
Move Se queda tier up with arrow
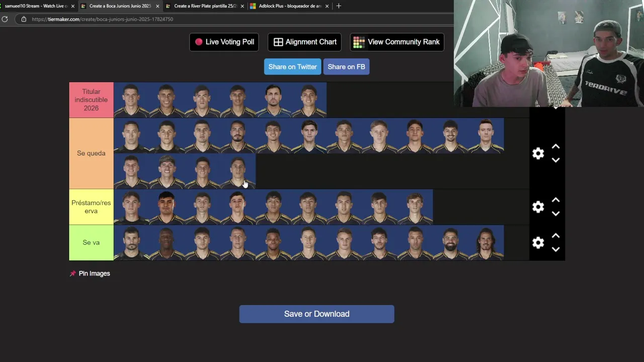point(555,147)
